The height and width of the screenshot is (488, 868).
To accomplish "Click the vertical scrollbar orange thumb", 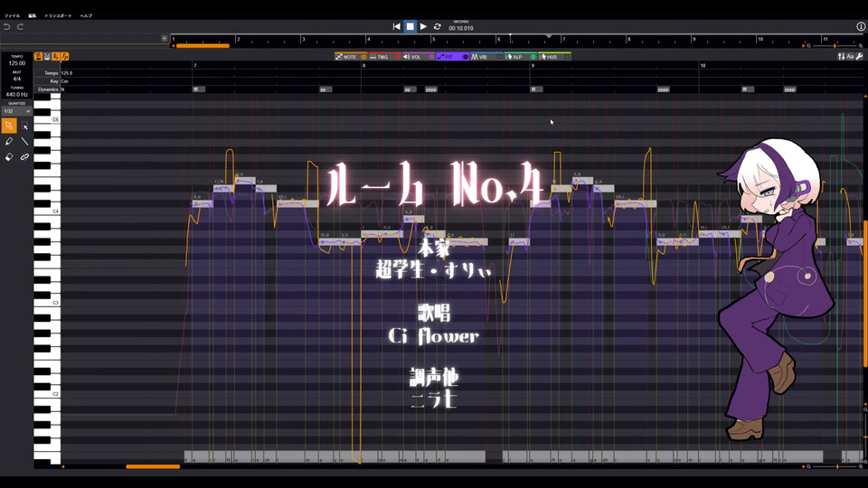I will pyautogui.click(x=866, y=293).
